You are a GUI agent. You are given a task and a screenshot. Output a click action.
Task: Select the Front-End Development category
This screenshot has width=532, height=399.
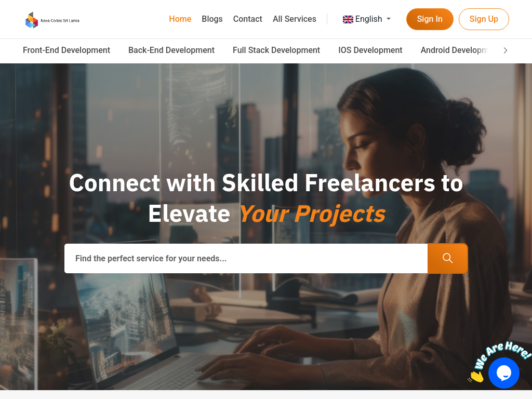(x=66, y=50)
